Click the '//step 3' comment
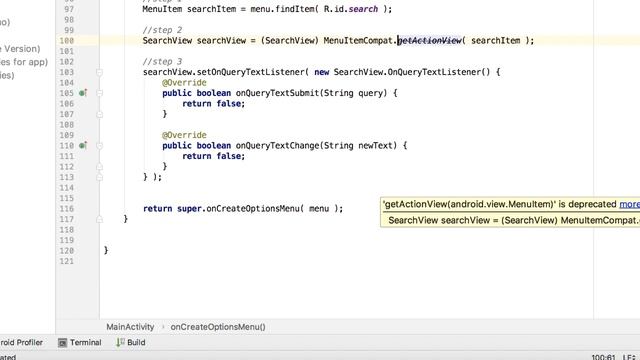The width and height of the screenshot is (640, 360). tap(162, 62)
